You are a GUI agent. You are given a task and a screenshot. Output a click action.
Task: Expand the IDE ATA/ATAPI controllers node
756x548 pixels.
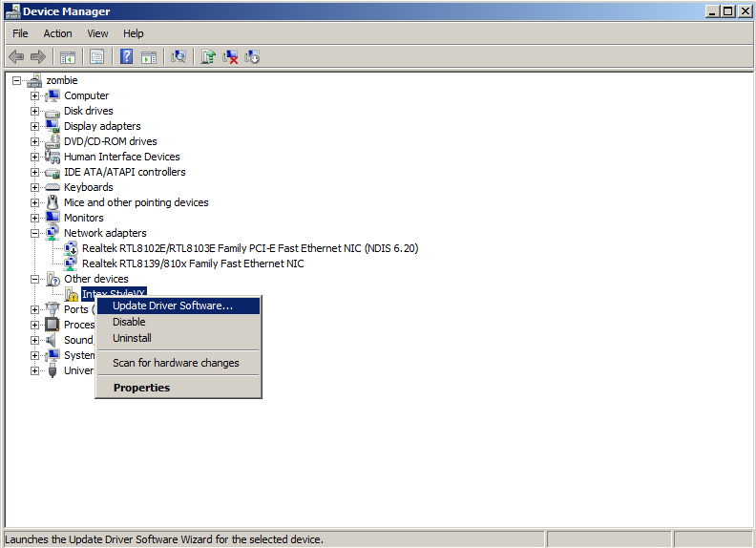click(34, 172)
